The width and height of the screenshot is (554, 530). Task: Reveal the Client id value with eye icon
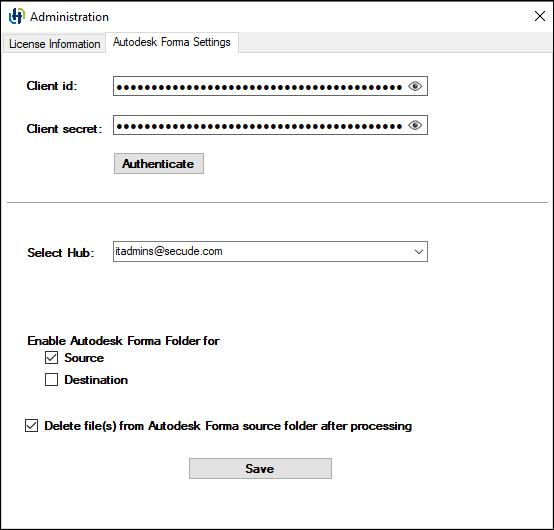[415, 86]
